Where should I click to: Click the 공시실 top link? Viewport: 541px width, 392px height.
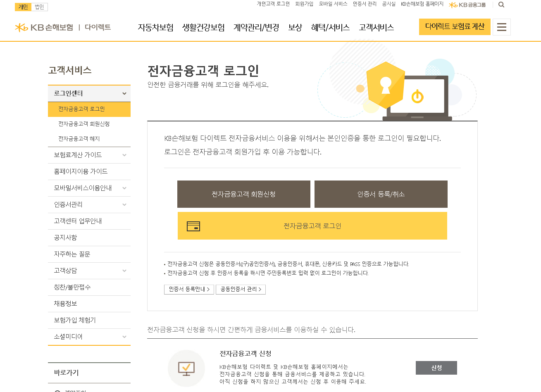tap(388, 4)
